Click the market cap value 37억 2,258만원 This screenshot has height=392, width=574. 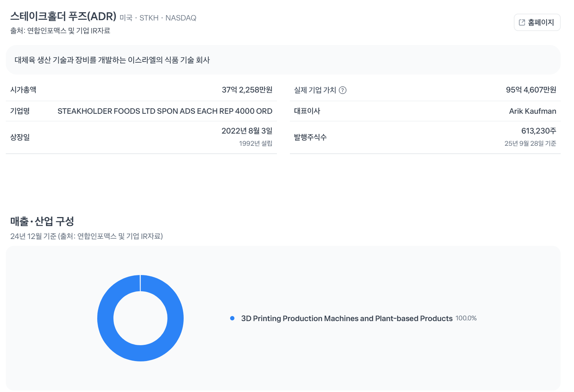pos(247,90)
